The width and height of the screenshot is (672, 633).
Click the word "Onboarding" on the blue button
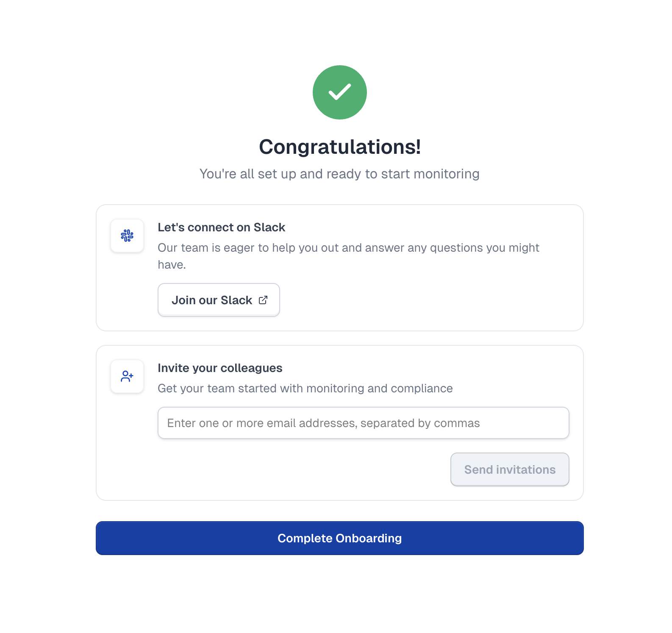(368, 538)
